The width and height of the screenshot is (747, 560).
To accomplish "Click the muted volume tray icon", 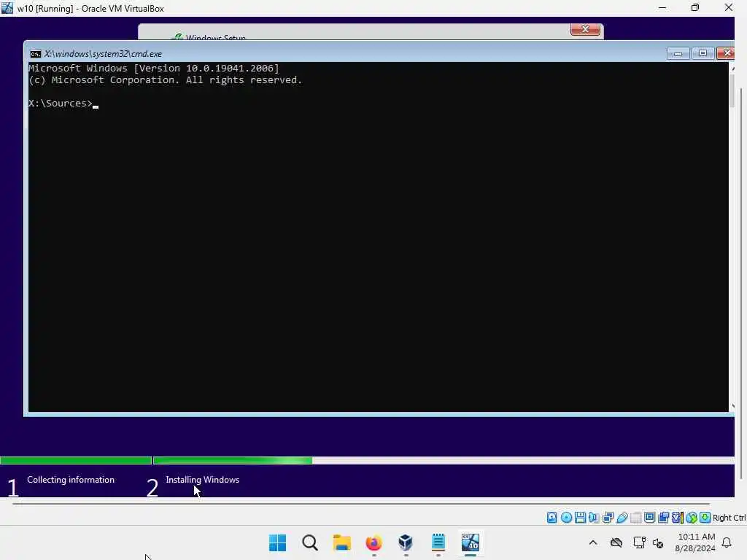I will coord(659,542).
